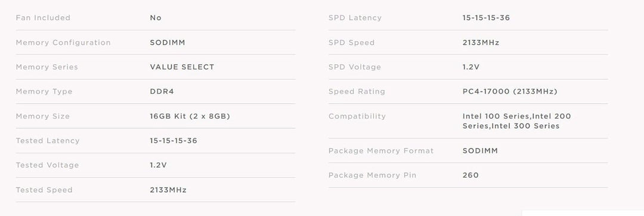Click the Tested Voltage label

click(x=47, y=165)
